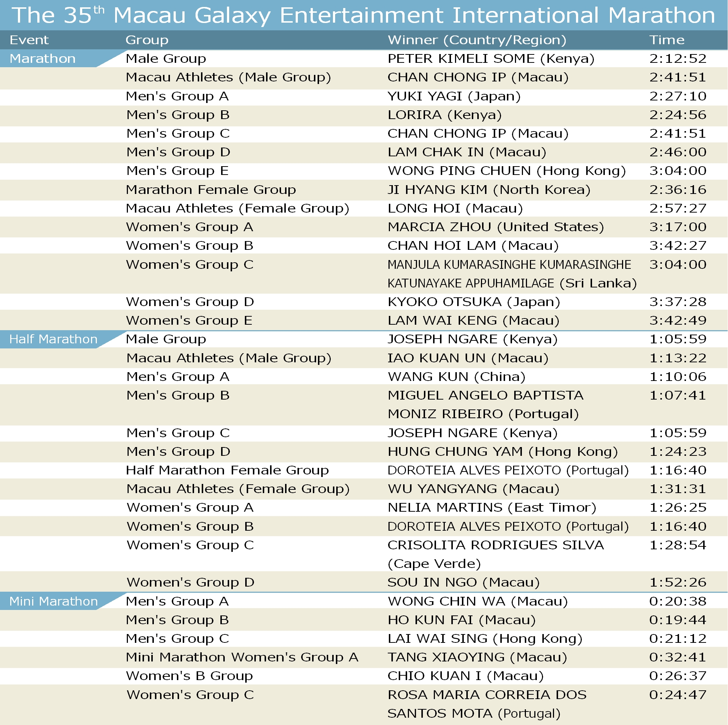Select 'MIGUEL ANGELO BAPTISTA' winner line
Screen dimensions: 728x725
click(486, 395)
